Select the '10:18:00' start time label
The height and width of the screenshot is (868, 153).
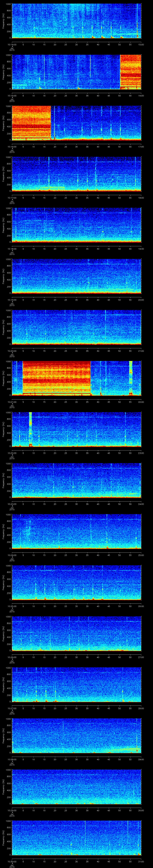[x=12, y=249]
